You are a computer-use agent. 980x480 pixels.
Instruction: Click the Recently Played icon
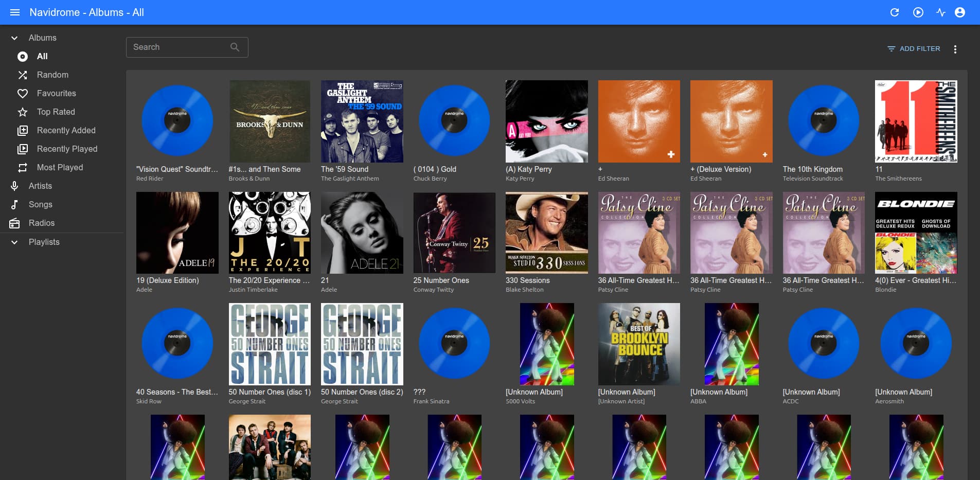[23, 149]
